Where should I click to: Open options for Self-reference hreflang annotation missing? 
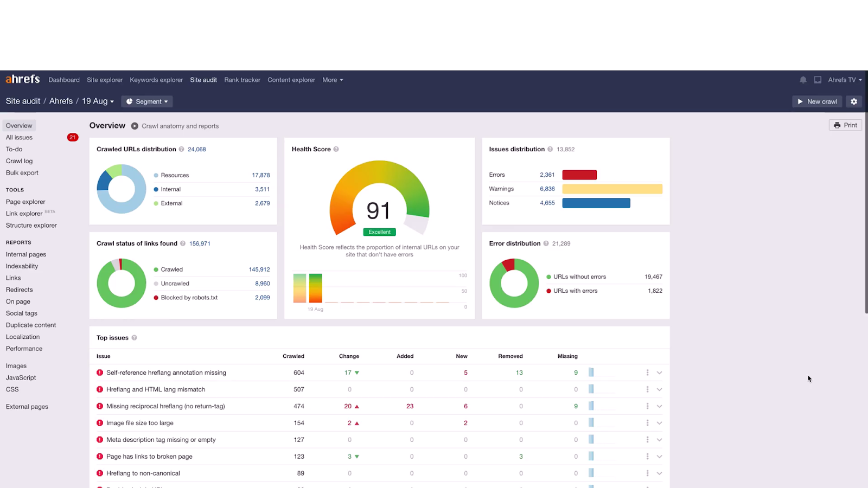647,373
